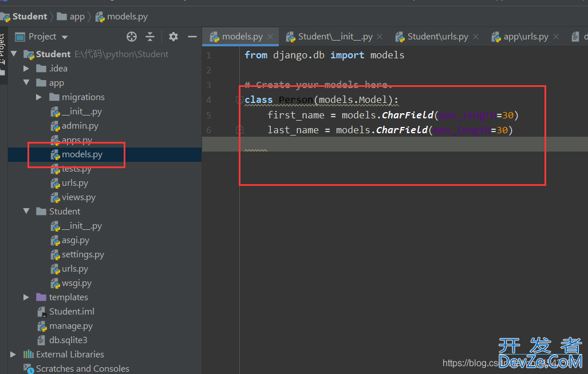Select manage.py file
The image size is (588, 374).
coord(71,326)
